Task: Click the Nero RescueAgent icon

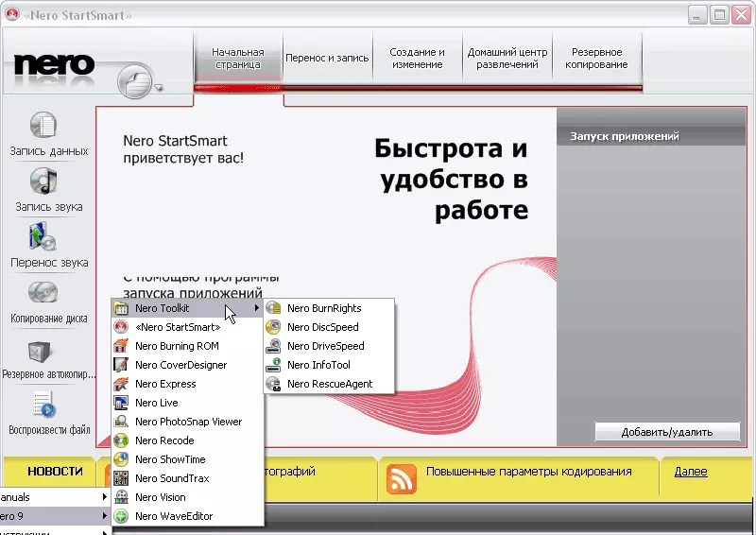Action: pos(273,384)
